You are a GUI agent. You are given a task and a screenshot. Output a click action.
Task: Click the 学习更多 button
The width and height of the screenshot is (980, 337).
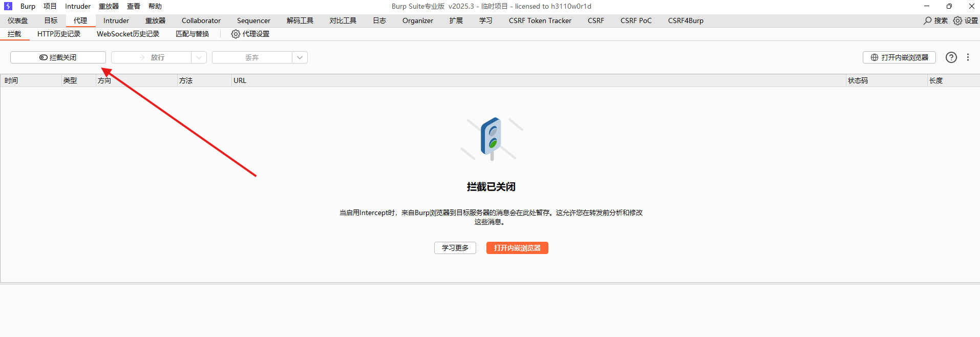(455, 248)
